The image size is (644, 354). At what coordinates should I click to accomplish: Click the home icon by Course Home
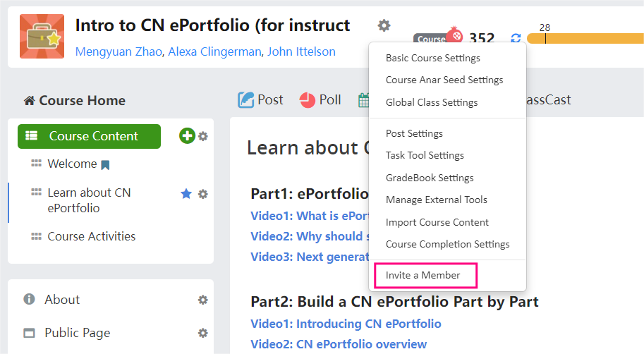pos(29,101)
